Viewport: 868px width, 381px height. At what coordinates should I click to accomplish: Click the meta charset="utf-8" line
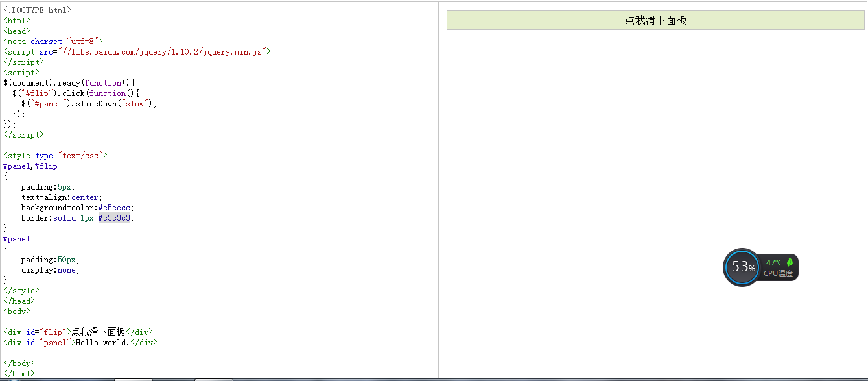click(53, 42)
